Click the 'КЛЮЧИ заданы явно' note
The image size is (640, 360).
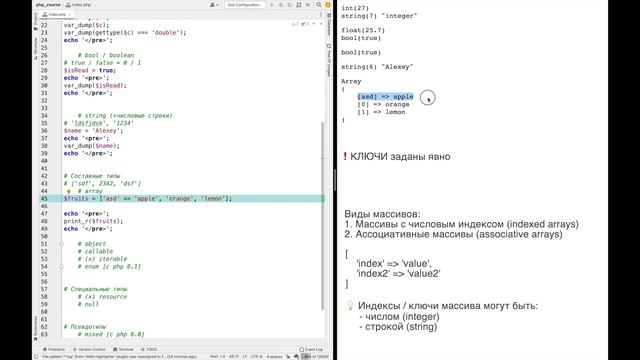tap(400, 157)
